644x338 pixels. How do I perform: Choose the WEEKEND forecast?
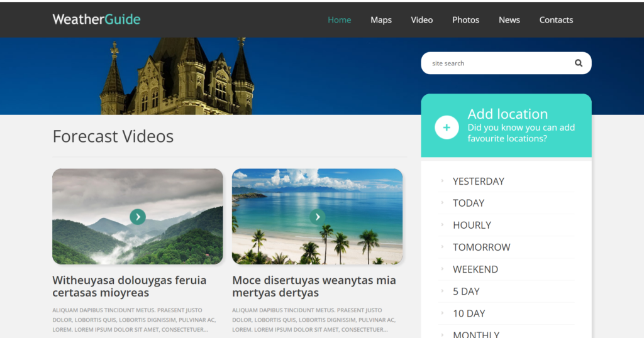click(x=475, y=270)
